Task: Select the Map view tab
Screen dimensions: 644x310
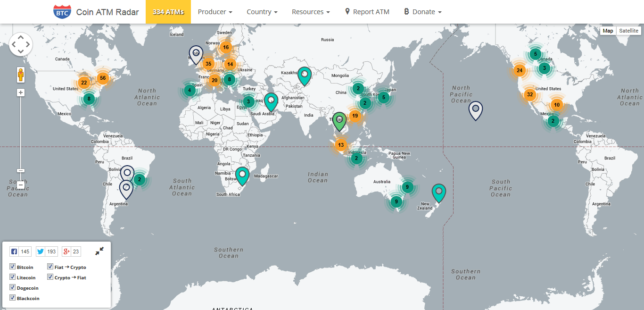Action: click(608, 30)
